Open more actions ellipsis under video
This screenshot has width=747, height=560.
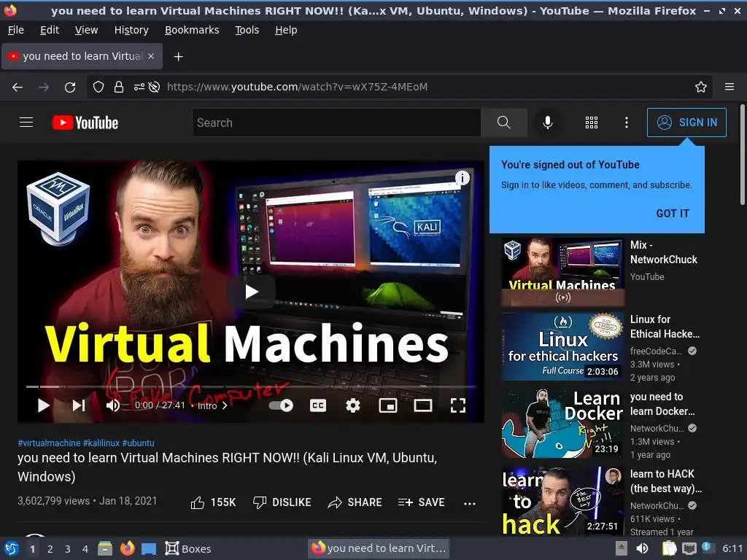[470, 503]
